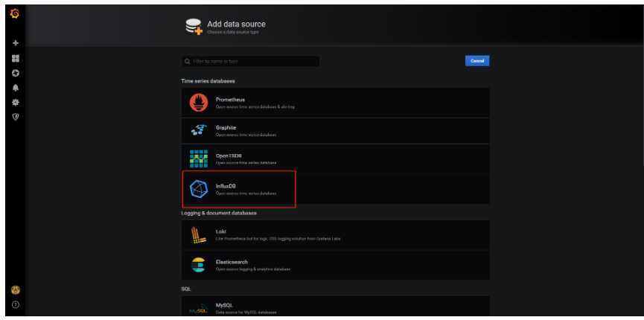Click the Logging & document databases heading
The width and height of the screenshot is (644, 320).
coord(219,213)
